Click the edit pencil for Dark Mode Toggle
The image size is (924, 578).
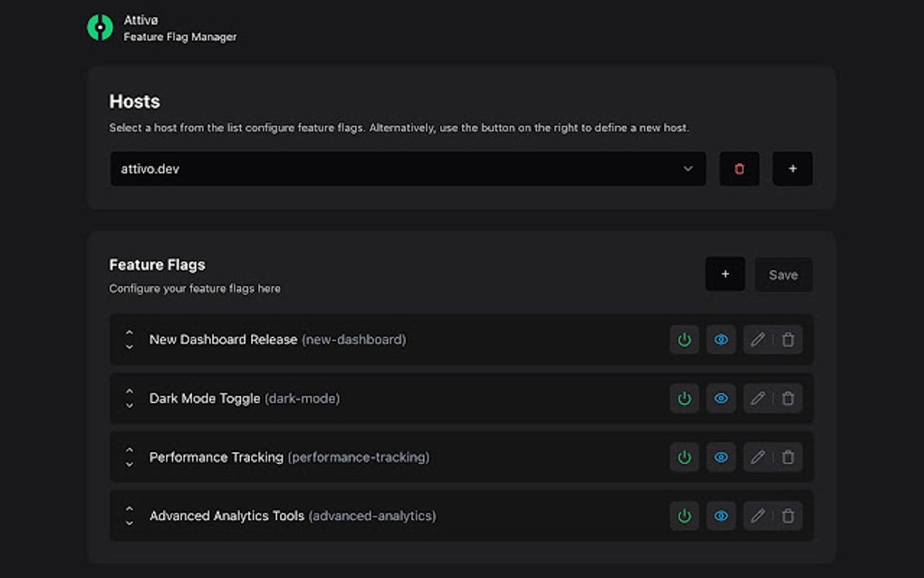tap(758, 398)
